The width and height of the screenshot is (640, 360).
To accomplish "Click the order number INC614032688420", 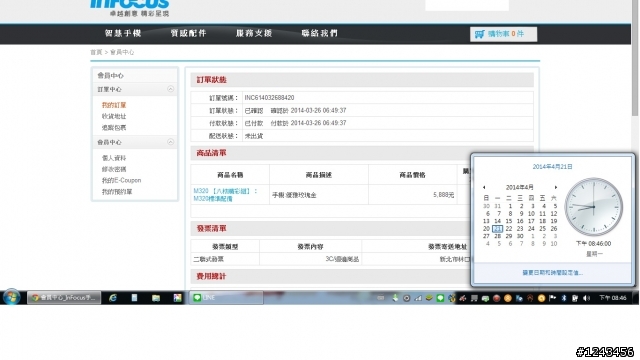I will point(269,98).
